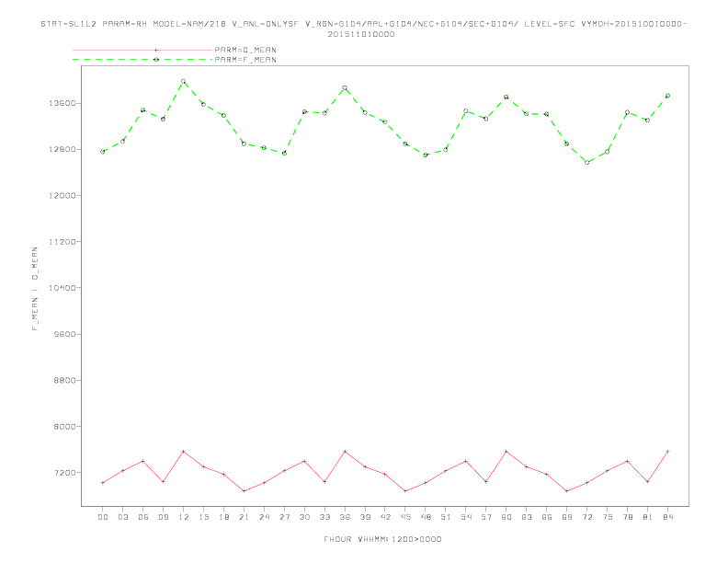This screenshot has width=728, height=563.
Task: Click the 60 forecast hour tick label
Action: 506,517
